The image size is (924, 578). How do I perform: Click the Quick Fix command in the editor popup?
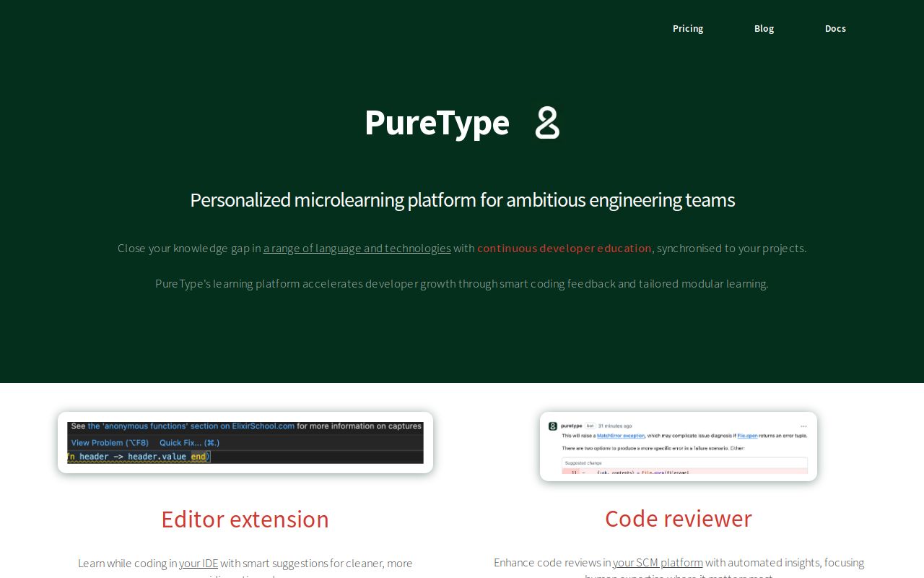tap(188, 442)
